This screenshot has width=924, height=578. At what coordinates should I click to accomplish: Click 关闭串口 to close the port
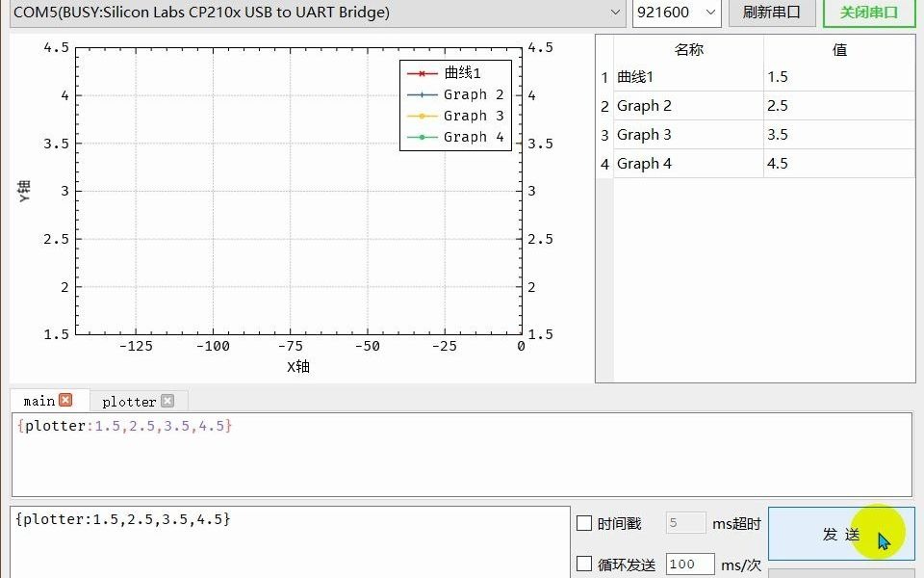(x=868, y=13)
